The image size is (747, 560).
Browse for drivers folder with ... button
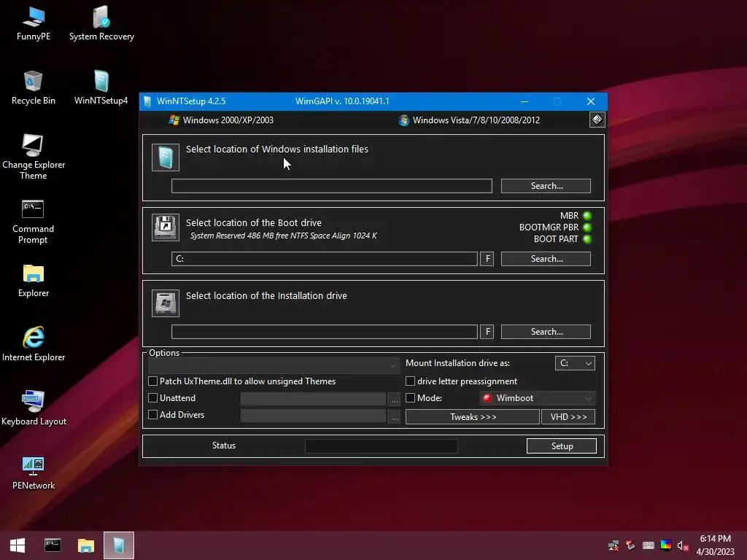(x=395, y=416)
